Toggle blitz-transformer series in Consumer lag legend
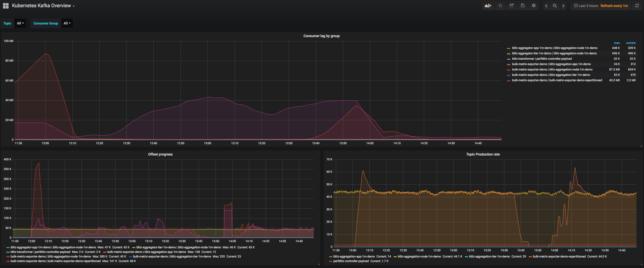The height and width of the screenshot is (268, 644). click(542, 59)
